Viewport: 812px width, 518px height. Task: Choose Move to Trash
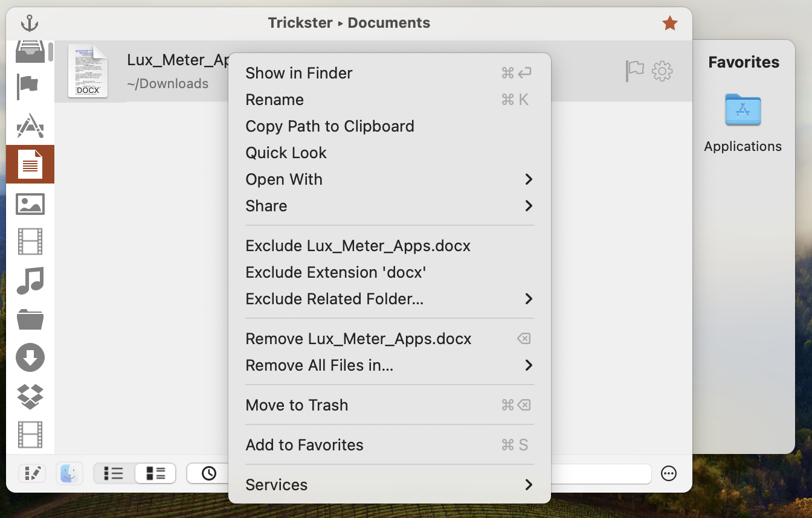click(390, 405)
